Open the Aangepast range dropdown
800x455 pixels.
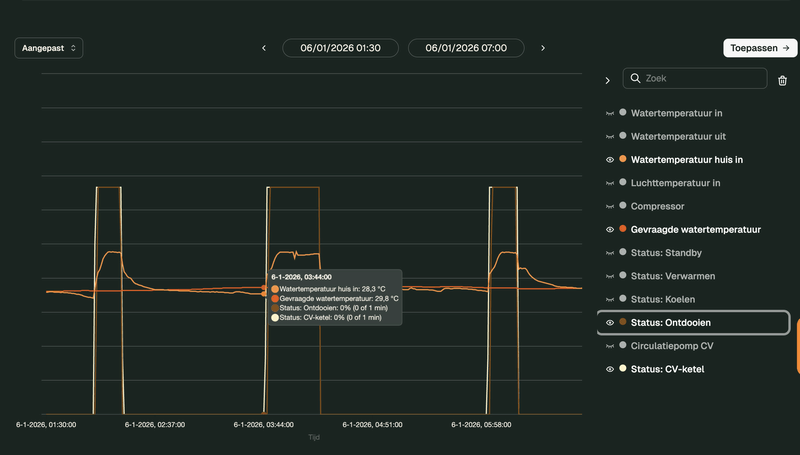point(49,48)
